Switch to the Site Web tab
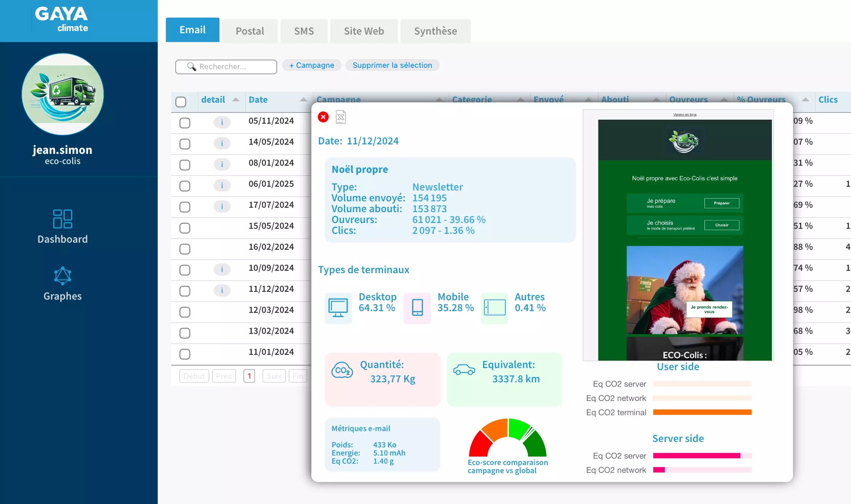 364,31
